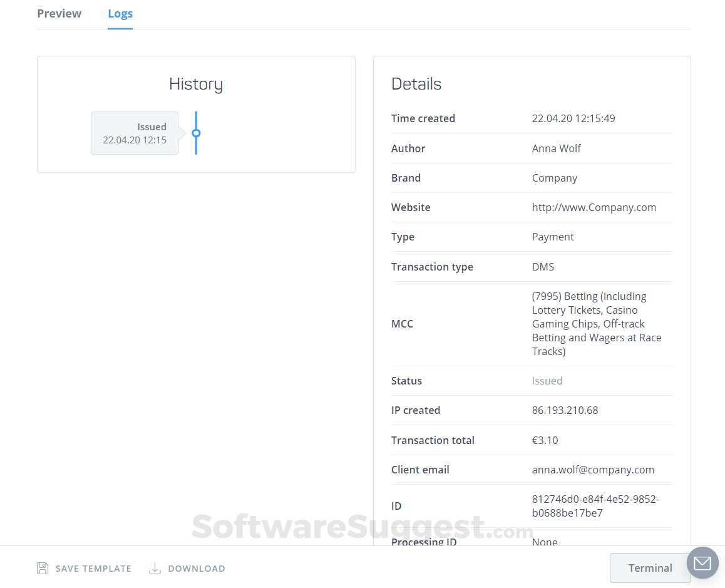The height and width of the screenshot is (588, 725).
Task: Click the Payment type value
Action: (552, 237)
